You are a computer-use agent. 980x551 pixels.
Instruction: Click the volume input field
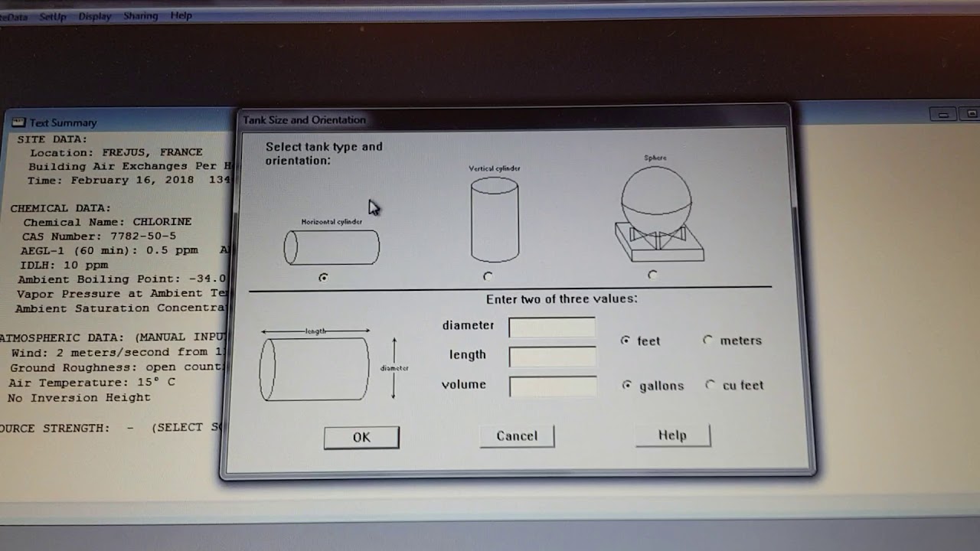[552, 386]
